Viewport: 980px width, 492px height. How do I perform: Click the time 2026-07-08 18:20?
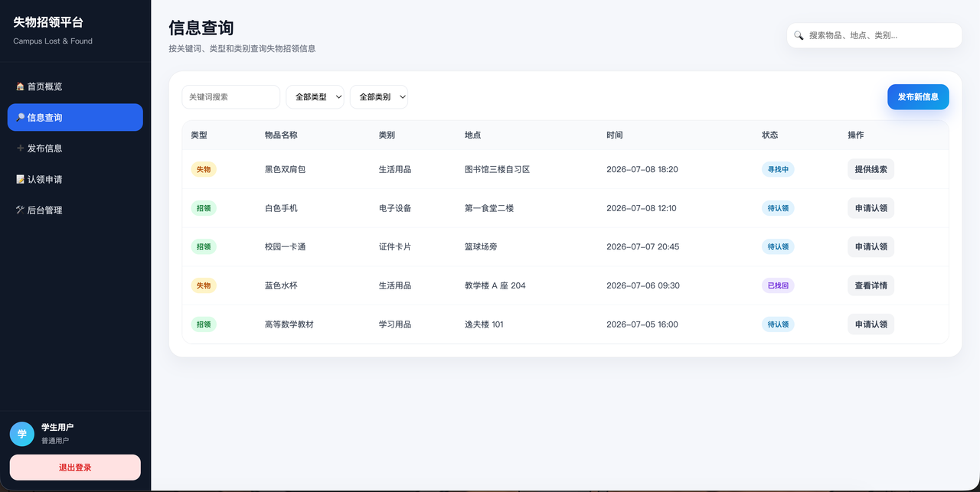[642, 169]
